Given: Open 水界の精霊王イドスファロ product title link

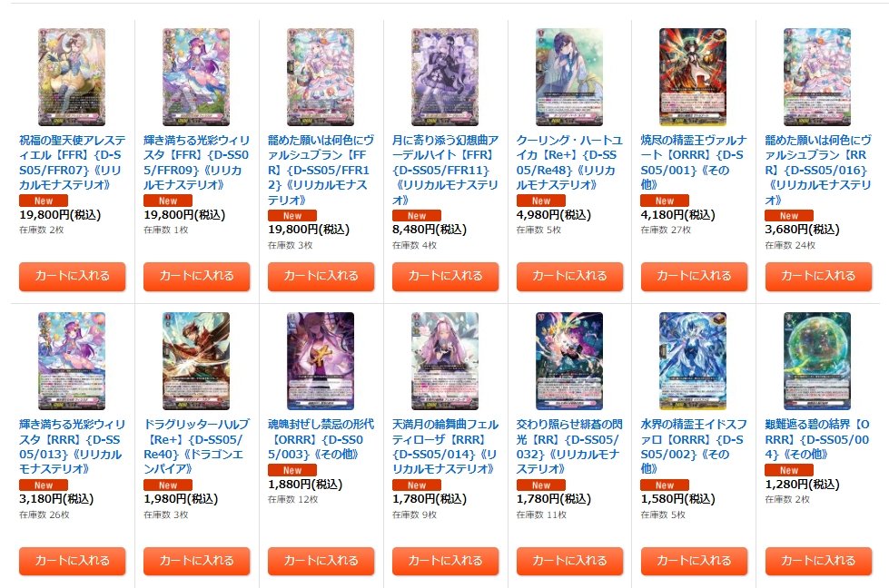Looking at the screenshot, I should click(694, 446).
